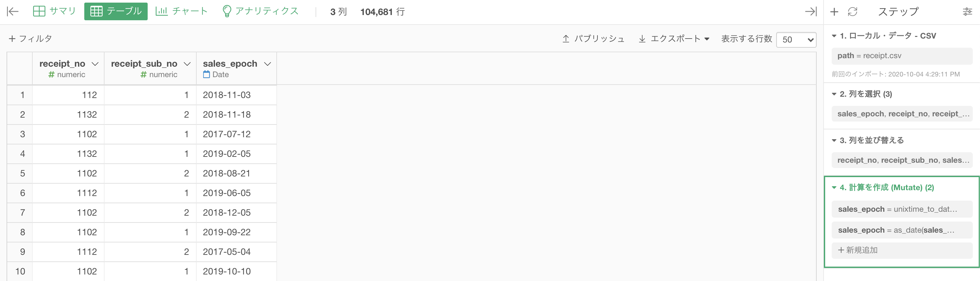Open the receipt_no column menu
This screenshot has width=980, height=281.
click(95, 64)
